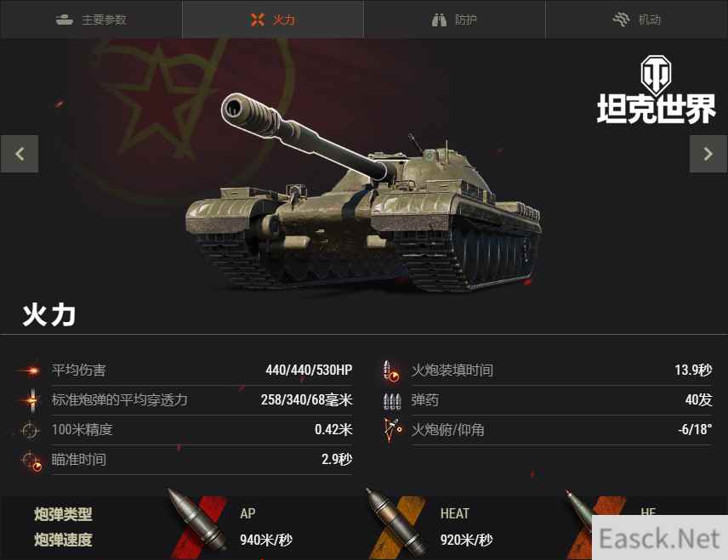The image size is (728, 560).
Task: Go to previous tank with left arrow
Action: click(x=20, y=154)
